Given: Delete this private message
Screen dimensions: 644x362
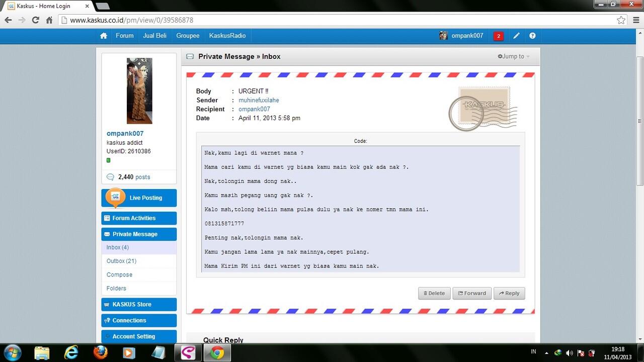Looking at the screenshot, I should [434, 293].
